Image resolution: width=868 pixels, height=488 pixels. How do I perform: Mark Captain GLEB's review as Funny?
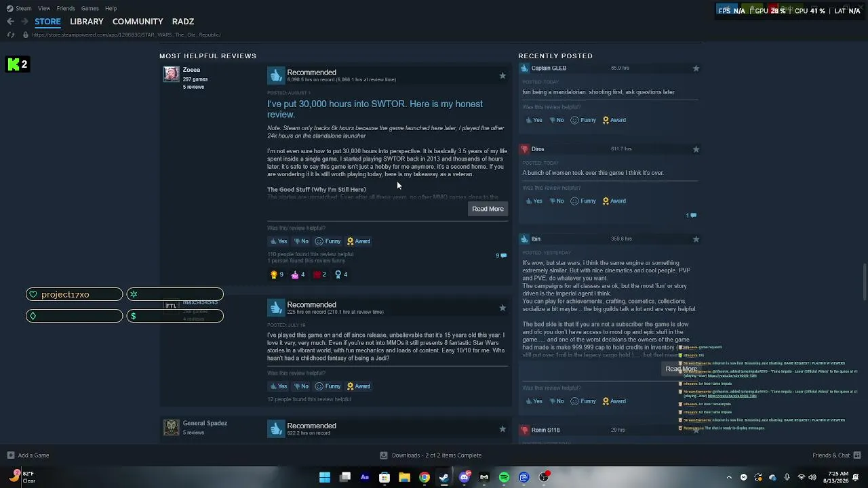[x=583, y=120]
